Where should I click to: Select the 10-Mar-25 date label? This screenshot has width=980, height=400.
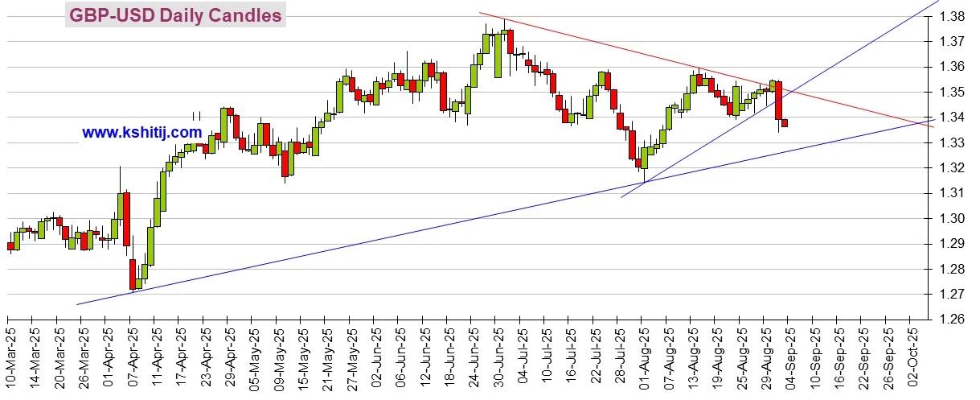(x=10, y=360)
